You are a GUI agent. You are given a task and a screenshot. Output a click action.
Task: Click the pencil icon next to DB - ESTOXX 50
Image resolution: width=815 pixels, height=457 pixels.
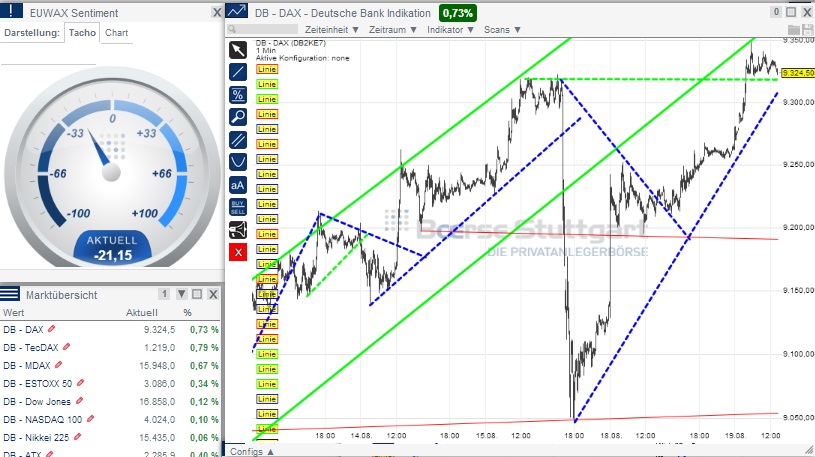(x=81, y=383)
